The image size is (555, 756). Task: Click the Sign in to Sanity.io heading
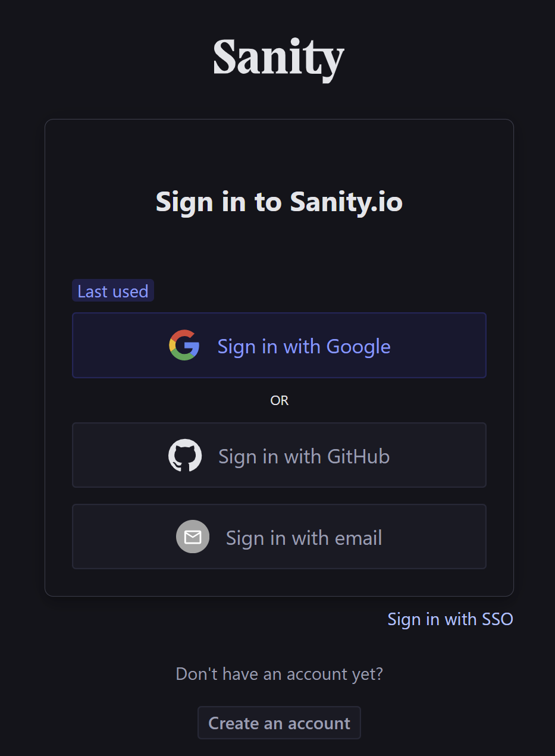point(278,202)
